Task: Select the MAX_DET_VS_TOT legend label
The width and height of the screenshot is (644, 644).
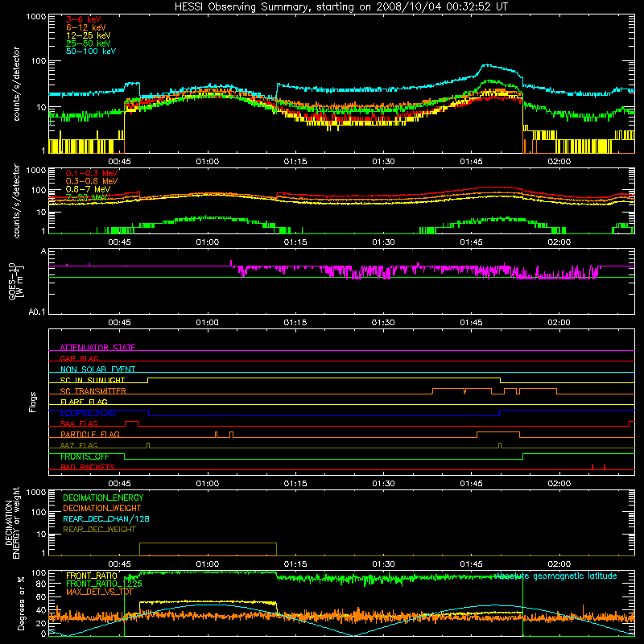Action: click(100, 592)
